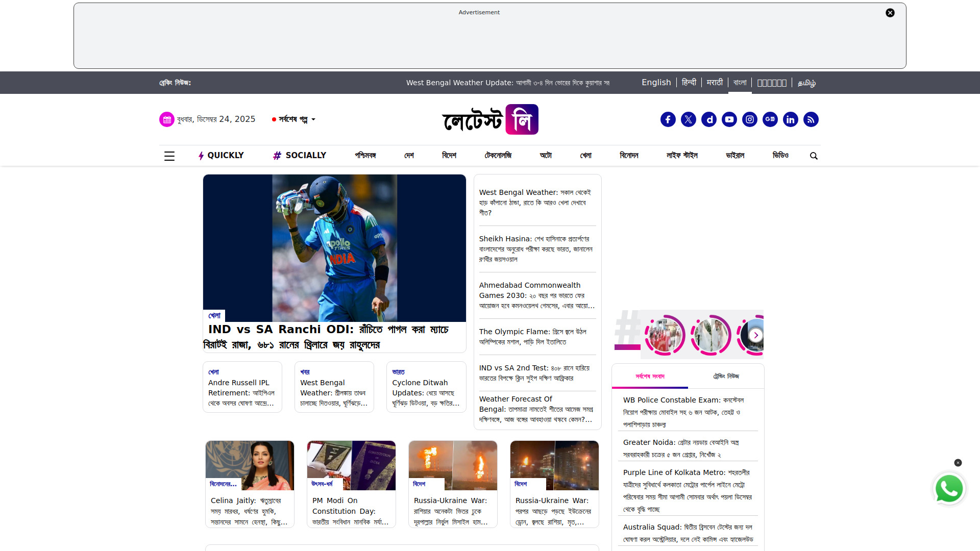
Task: Open the hamburger navigation menu
Action: (169, 156)
